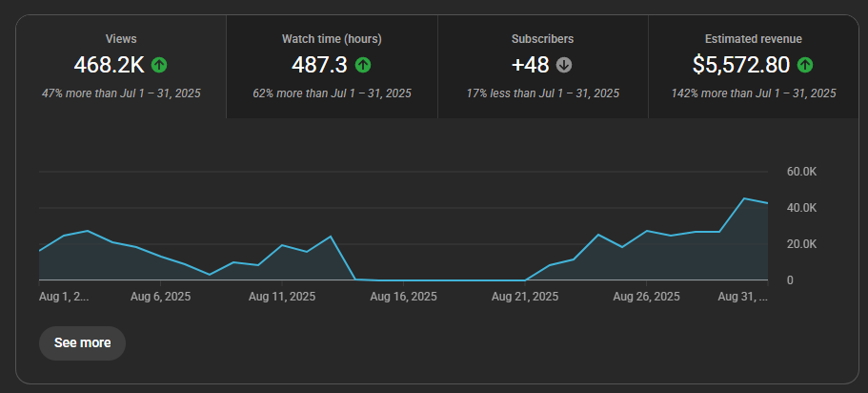Click the green arrow next to Watch time value
The height and width of the screenshot is (393, 868).
363,66
